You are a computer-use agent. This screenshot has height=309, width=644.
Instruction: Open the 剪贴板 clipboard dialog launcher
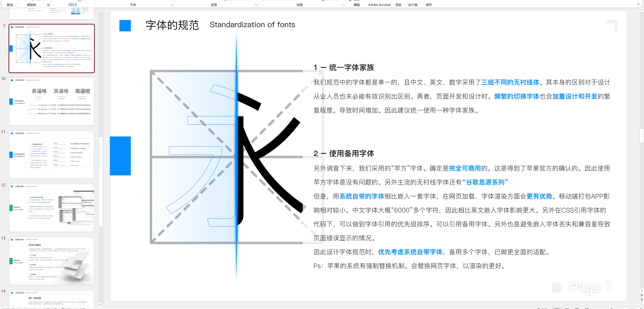[48, 5]
